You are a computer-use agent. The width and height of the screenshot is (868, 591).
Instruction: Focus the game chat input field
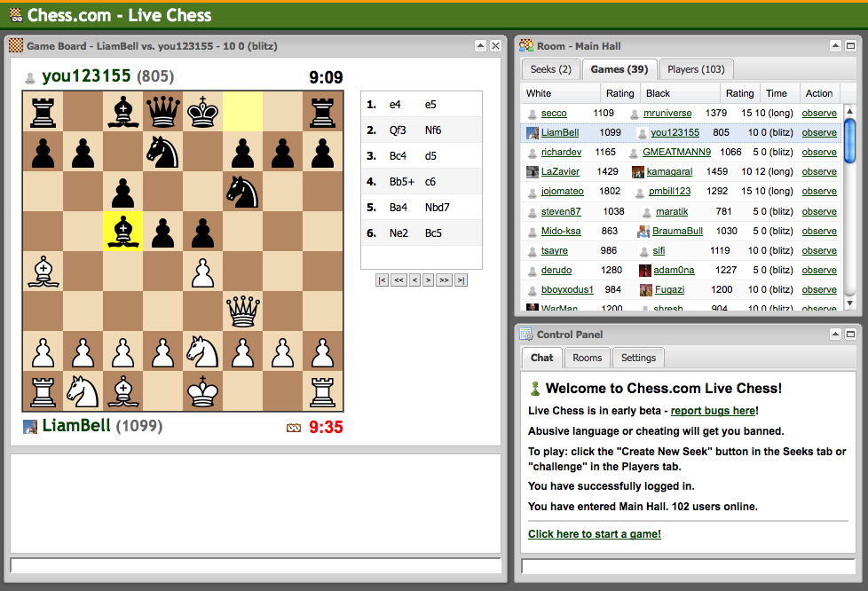tap(256, 565)
